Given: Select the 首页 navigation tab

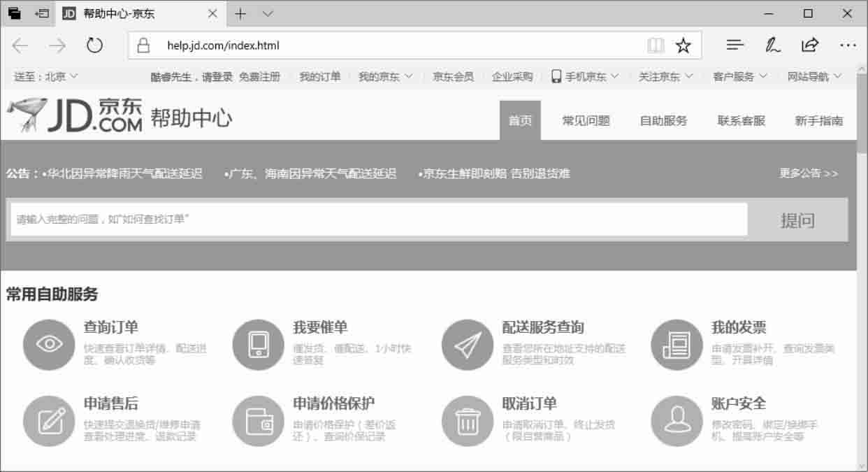Looking at the screenshot, I should (x=520, y=120).
